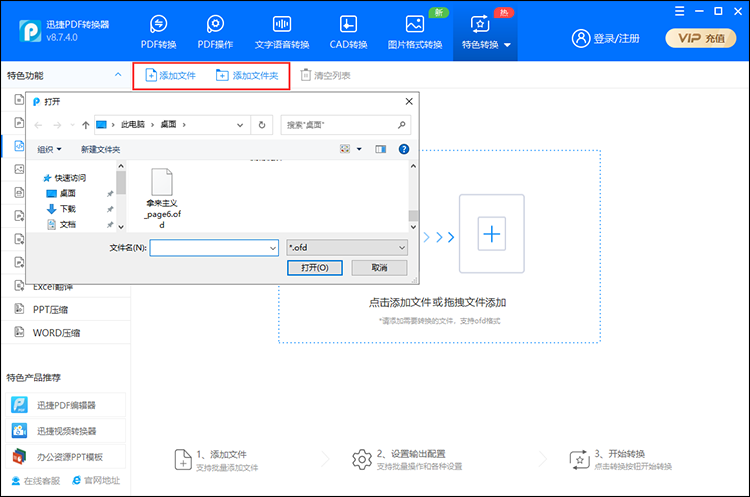The image size is (750, 497).
Task: Select 文档 in quick access tree
Action: 61,224
